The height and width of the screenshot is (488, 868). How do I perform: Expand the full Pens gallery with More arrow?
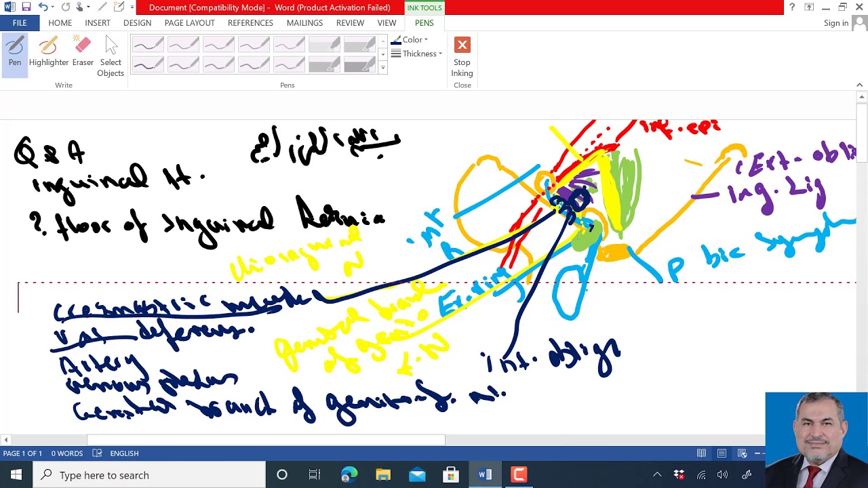tap(382, 68)
